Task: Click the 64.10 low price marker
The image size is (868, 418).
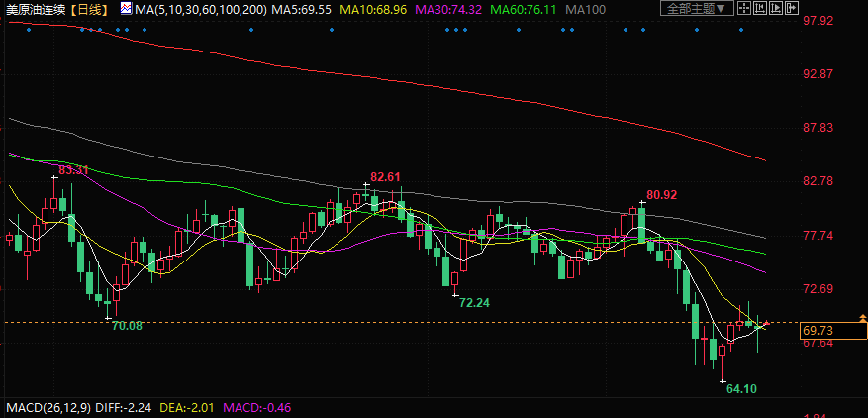Action: coord(741,389)
